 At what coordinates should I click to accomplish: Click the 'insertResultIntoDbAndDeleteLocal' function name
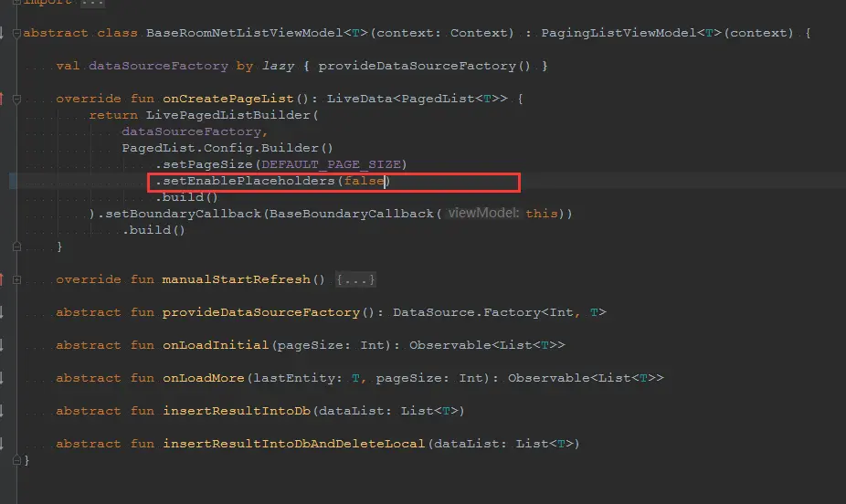tap(294, 444)
